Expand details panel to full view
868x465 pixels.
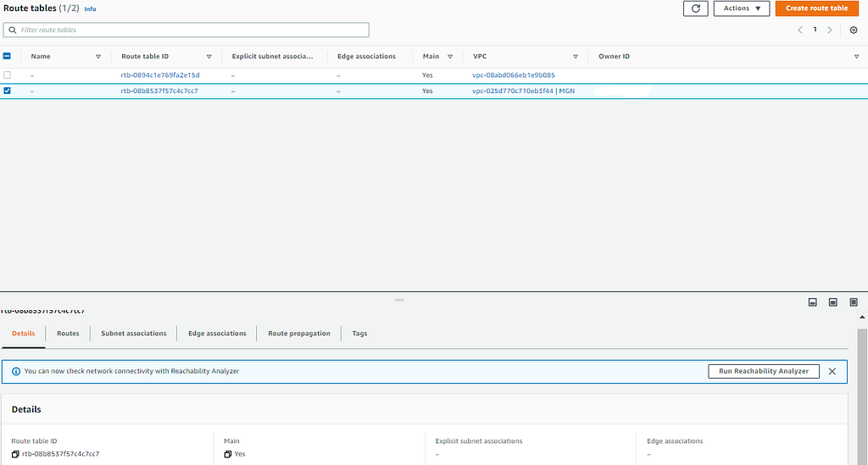point(854,302)
